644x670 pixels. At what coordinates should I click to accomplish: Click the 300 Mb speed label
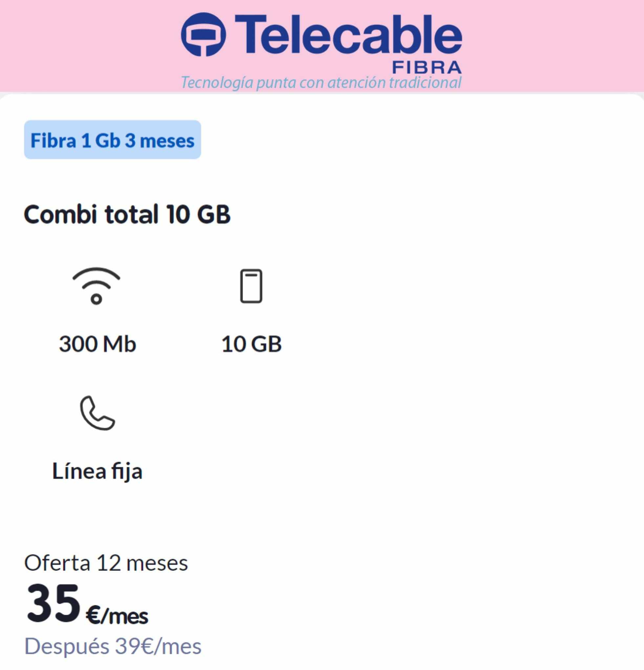tap(98, 344)
